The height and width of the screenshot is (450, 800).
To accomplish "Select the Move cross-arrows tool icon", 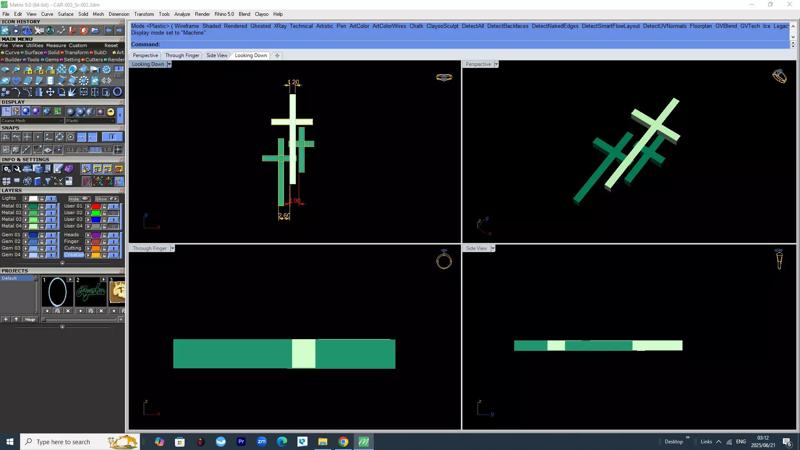I will 50,92.
